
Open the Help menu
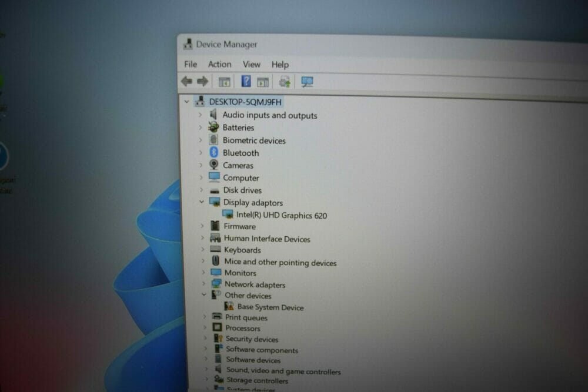click(280, 65)
